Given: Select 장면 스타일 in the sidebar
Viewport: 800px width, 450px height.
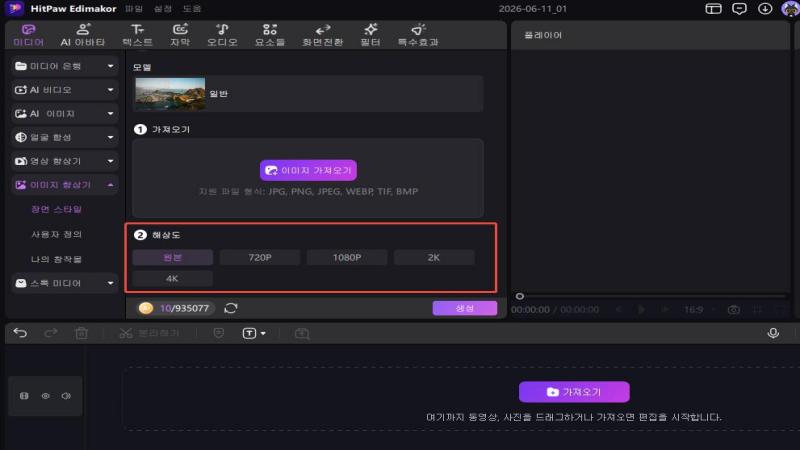Looking at the screenshot, I should coord(57,209).
